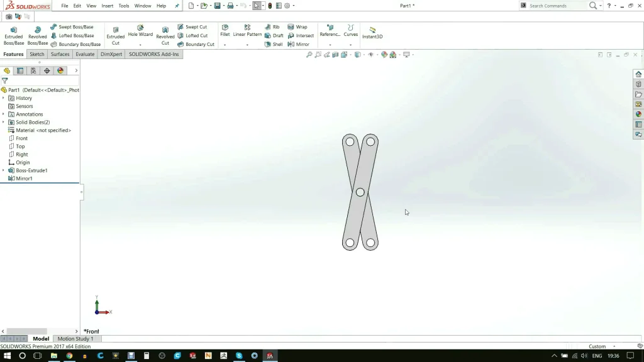This screenshot has width=644, height=362.
Task: Open the Insert menu
Action: pyautogui.click(x=107, y=6)
